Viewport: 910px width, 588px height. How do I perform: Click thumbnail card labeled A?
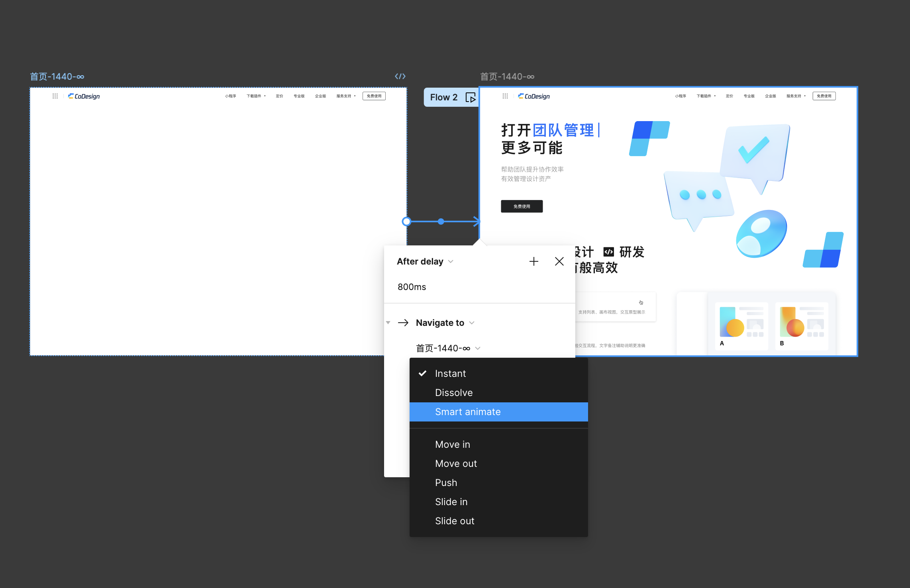741,326
